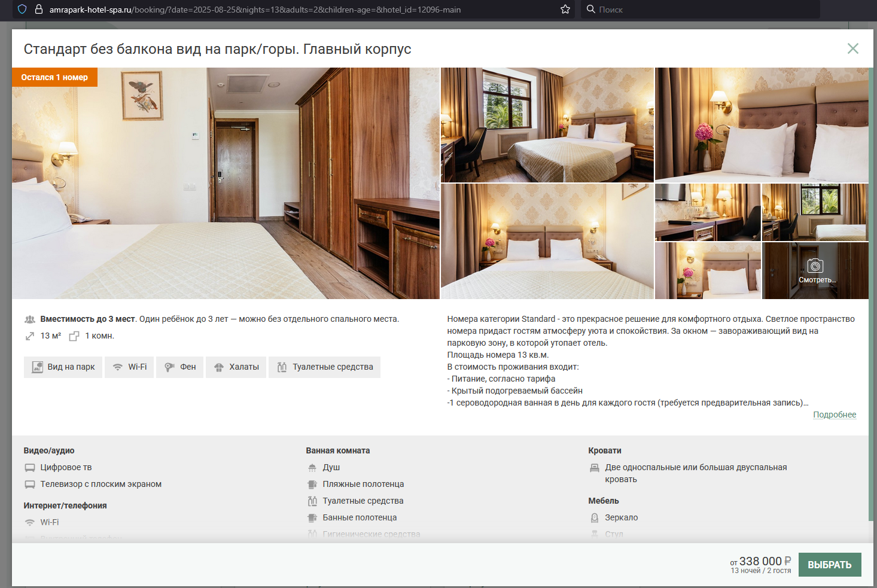This screenshot has width=877, height=588.
Task: Click the Кровати section heading
Action: (605, 450)
